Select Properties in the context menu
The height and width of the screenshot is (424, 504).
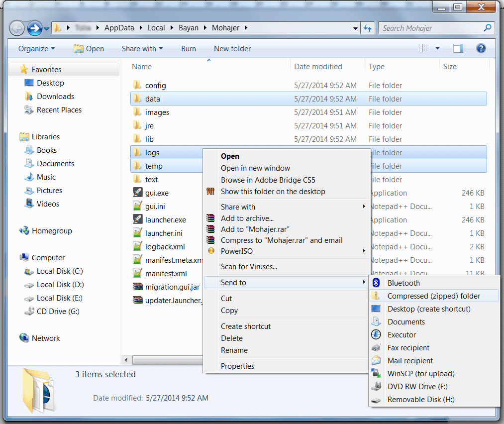click(x=237, y=366)
